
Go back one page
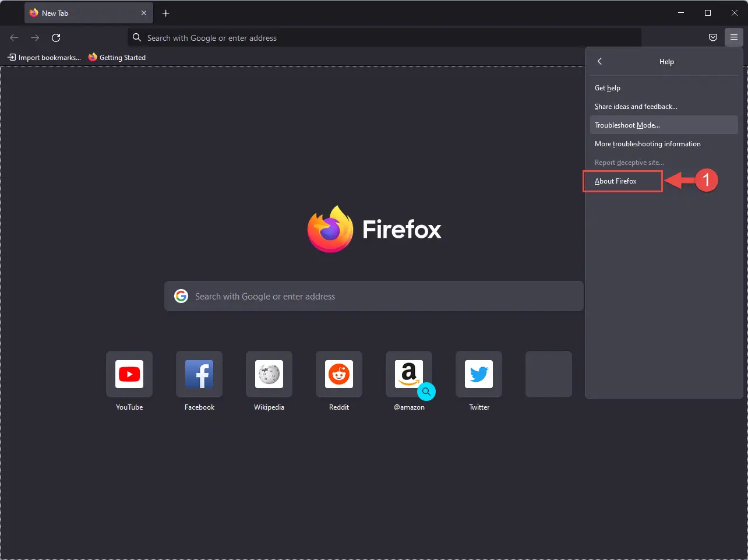[14, 38]
